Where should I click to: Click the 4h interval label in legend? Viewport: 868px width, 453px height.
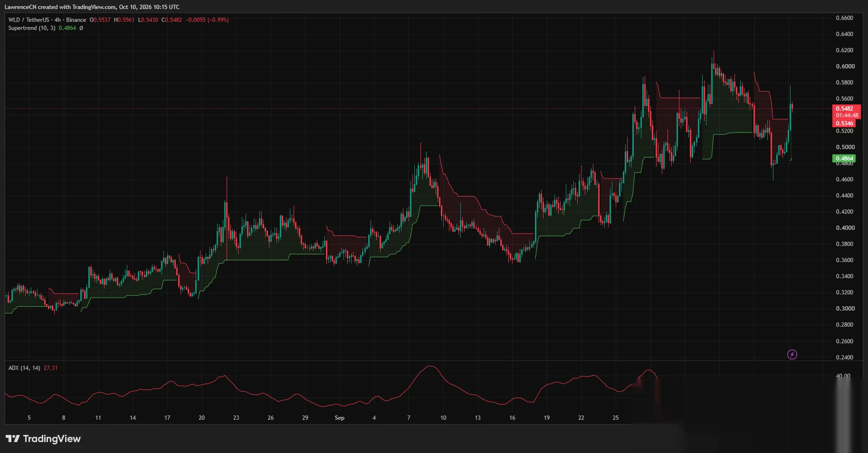pos(57,20)
